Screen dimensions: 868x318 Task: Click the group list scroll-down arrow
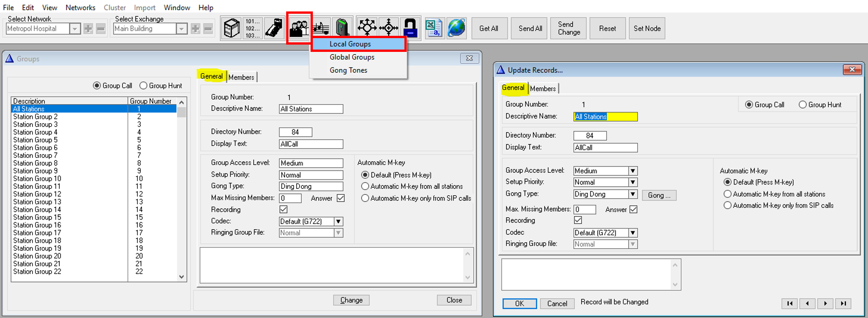(182, 277)
